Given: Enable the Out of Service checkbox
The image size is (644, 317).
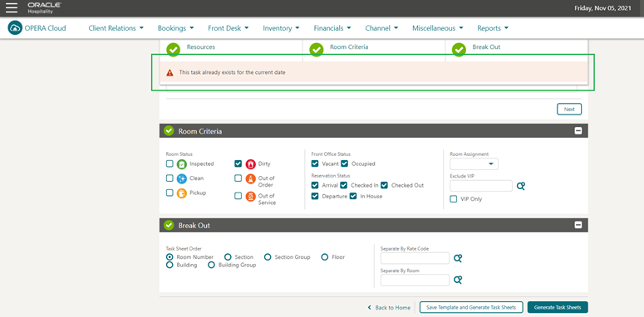Looking at the screenshot, I should tap(238, 196).
